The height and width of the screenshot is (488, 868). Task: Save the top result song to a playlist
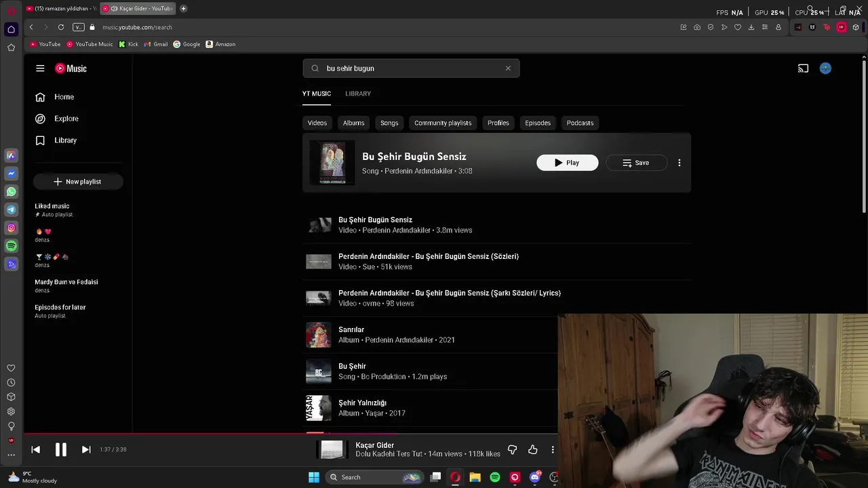tap(636, 163)
